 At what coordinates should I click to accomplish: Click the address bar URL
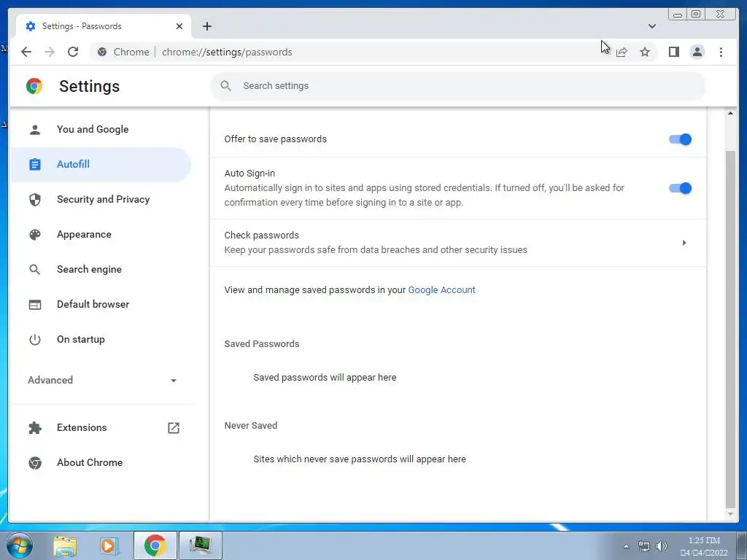(227, 52)
